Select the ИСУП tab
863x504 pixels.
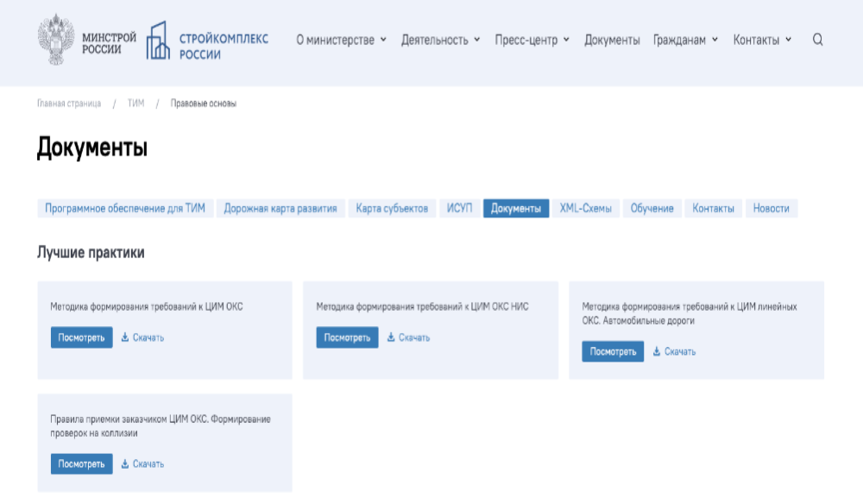coord(459,208)
